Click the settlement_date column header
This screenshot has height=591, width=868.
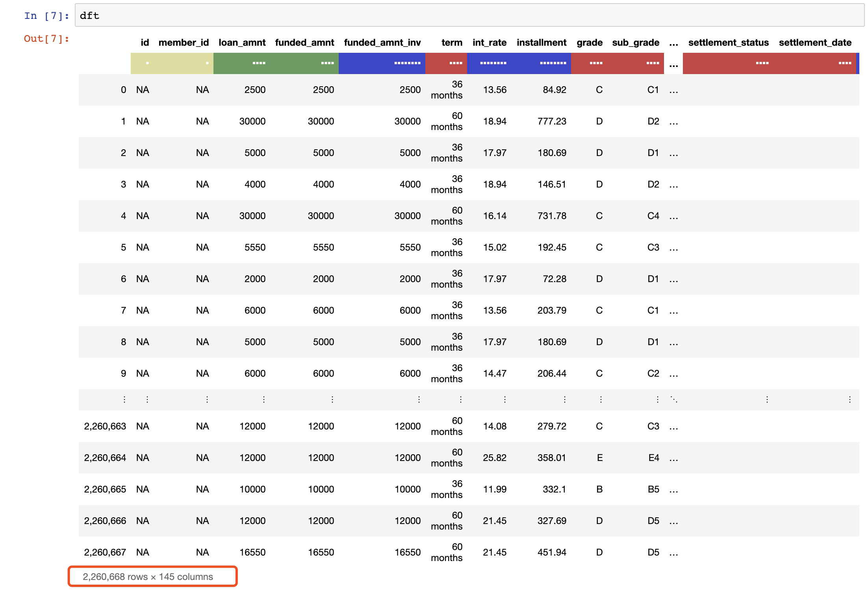point(815,43)
